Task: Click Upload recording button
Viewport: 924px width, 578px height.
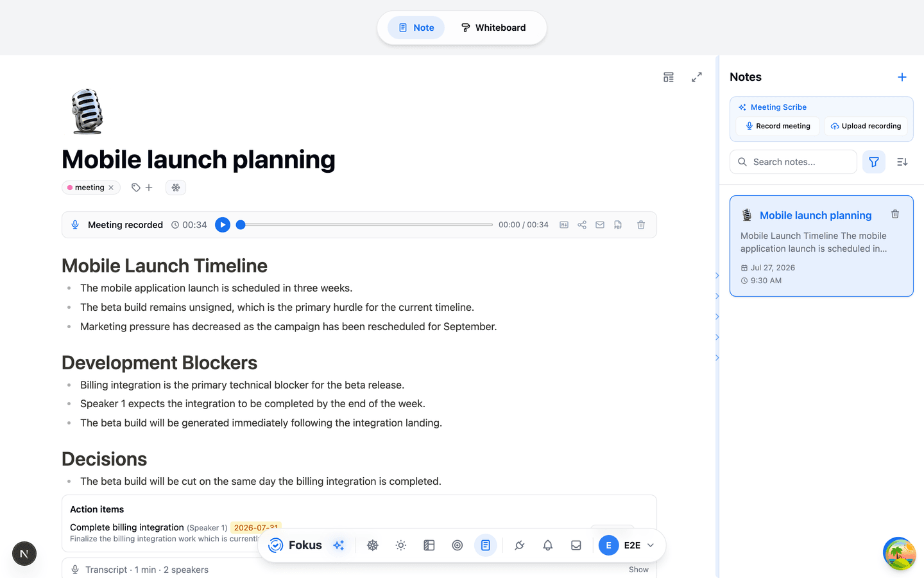Action: (866, 126)
